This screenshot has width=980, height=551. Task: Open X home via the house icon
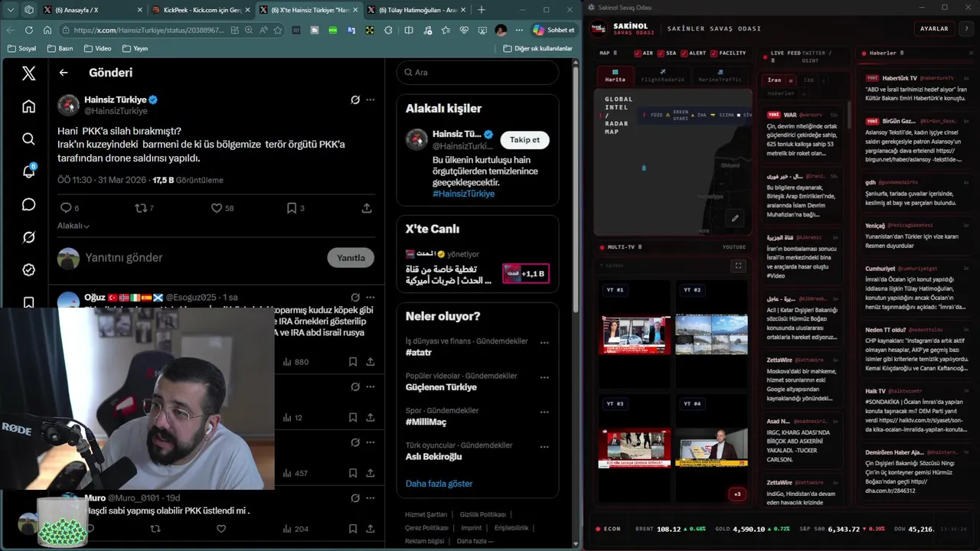coord(28,106)
